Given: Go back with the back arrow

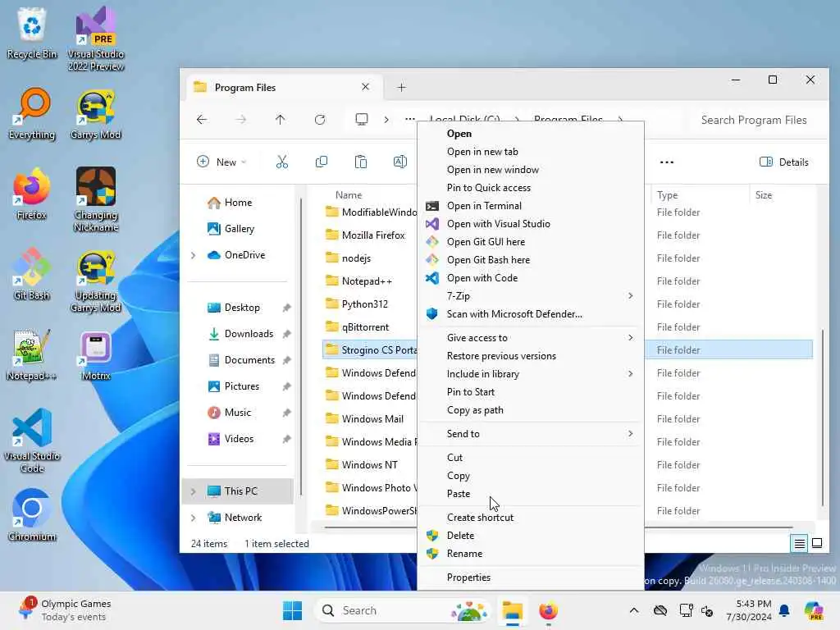Looking at the screenshot, I should pos(202,120).
